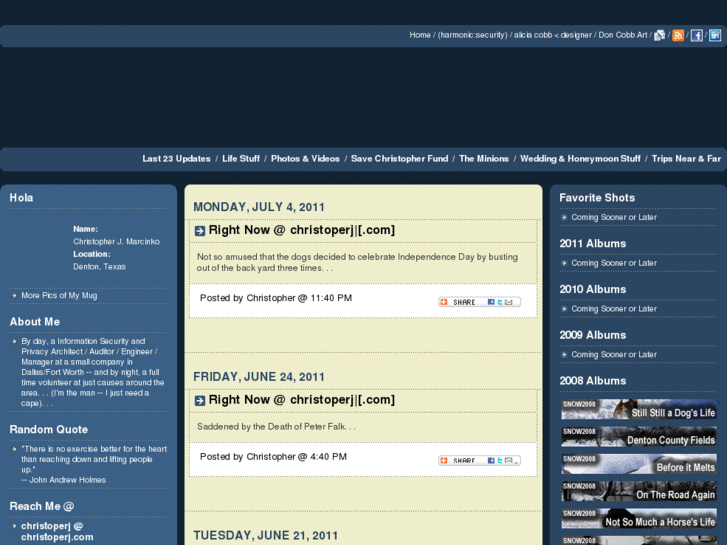The height and width of the screenshot is (545, 727).
Task: Open Wedding & Honeymoon Stuff menu item
Action: [x=580, y=159]
